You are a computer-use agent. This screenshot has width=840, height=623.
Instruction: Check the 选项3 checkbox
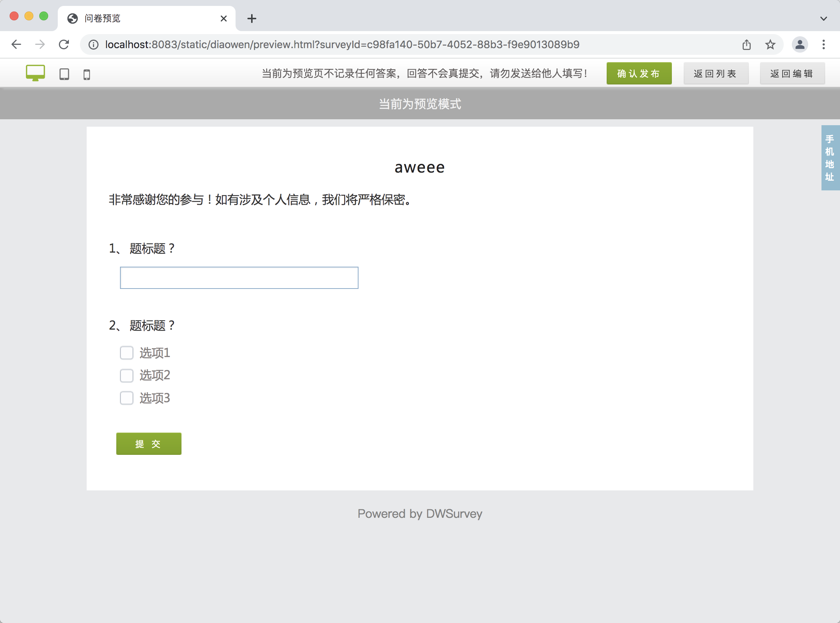coord(127,398)
